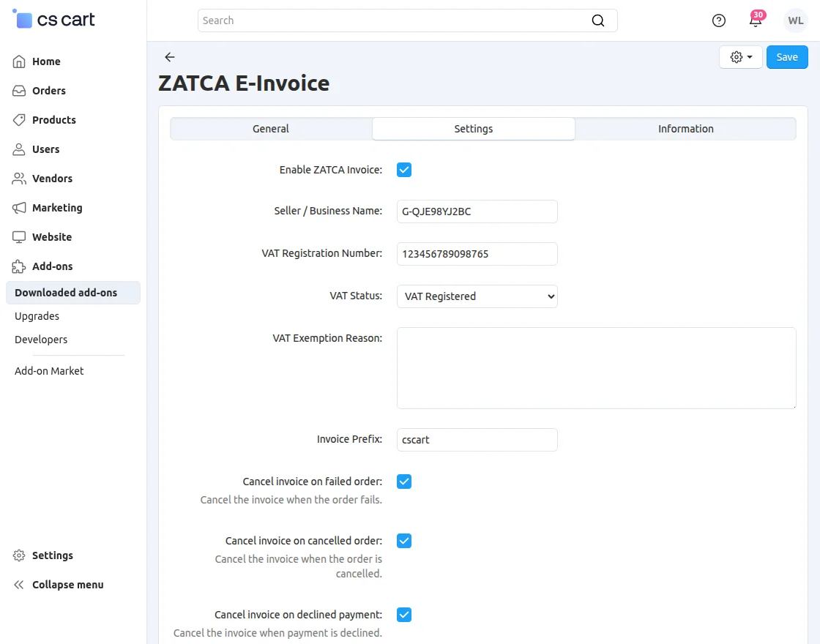
Task: Save the ZATCA E-Invoice settings
Action: 786,56
